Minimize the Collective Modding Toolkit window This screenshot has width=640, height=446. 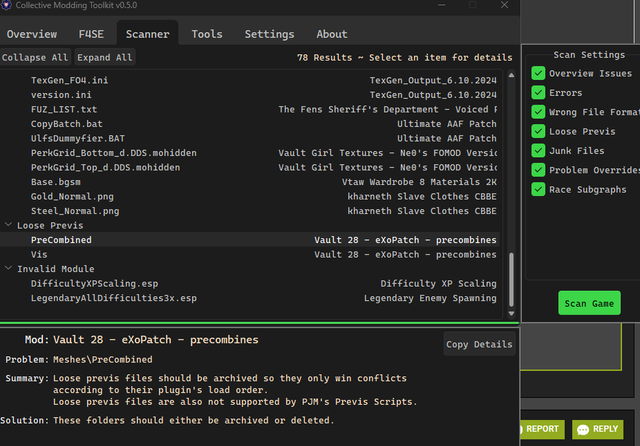coord(441,5)
